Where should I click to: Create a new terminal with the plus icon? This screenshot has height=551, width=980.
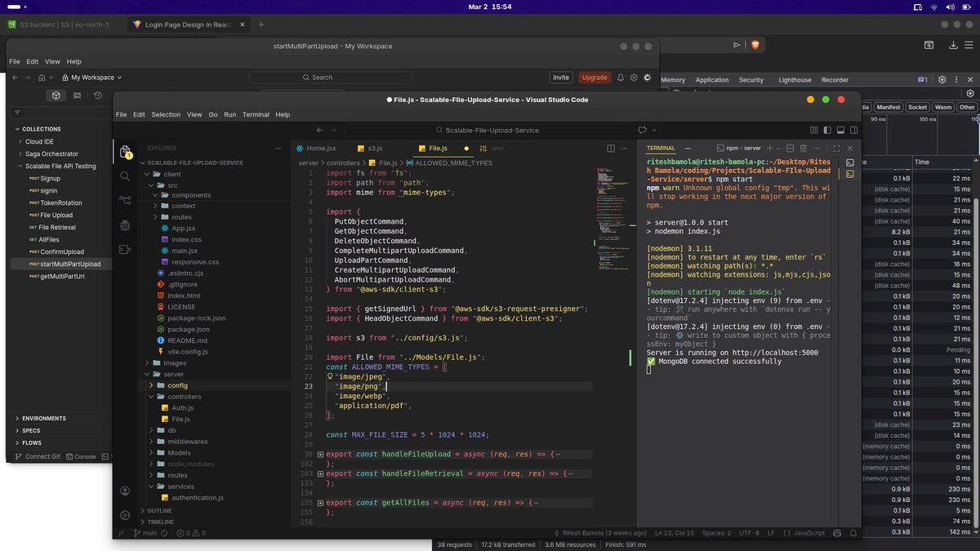769,149
